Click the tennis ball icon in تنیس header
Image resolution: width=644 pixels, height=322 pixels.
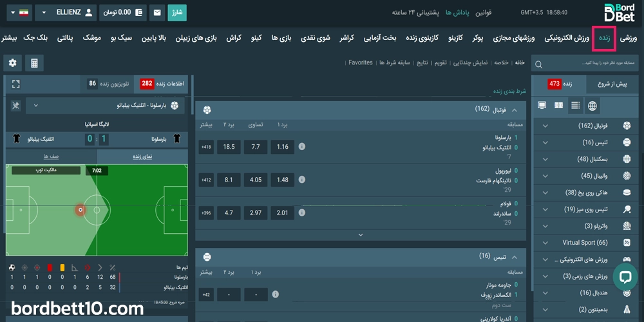pos(207,257)
